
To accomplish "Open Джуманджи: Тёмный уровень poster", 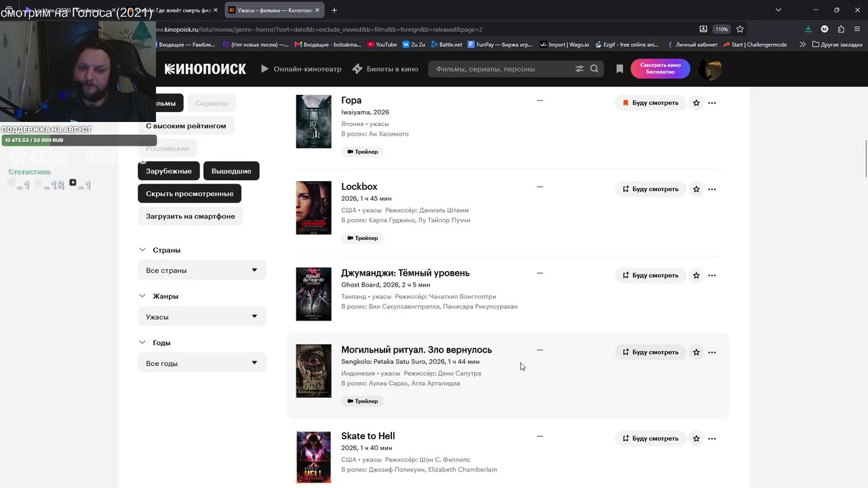I will click(313, 294).
